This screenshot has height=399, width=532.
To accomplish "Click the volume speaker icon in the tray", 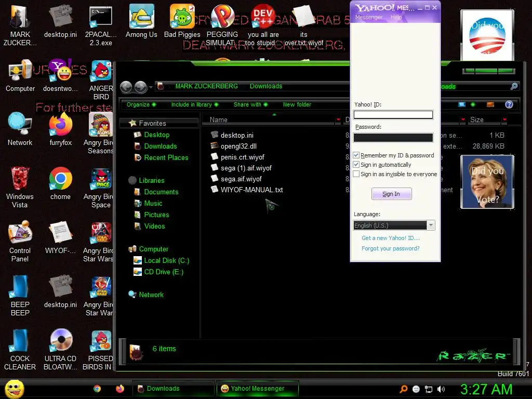I will click(441, 389).
